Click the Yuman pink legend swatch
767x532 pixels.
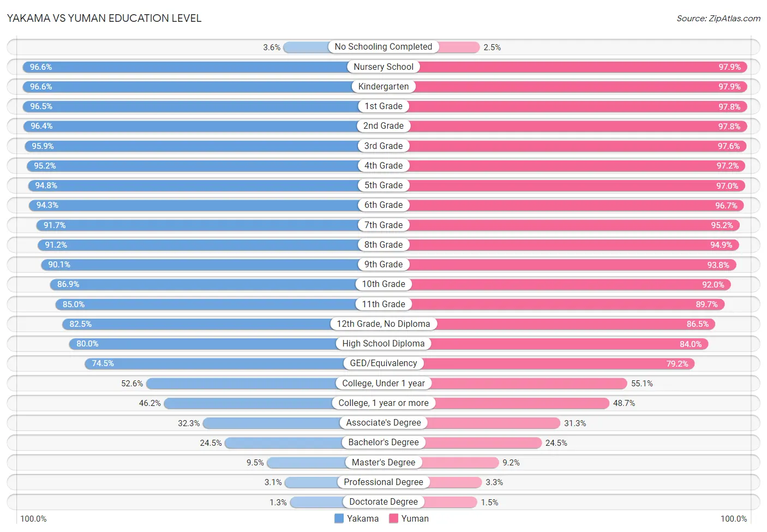point(393,518)
